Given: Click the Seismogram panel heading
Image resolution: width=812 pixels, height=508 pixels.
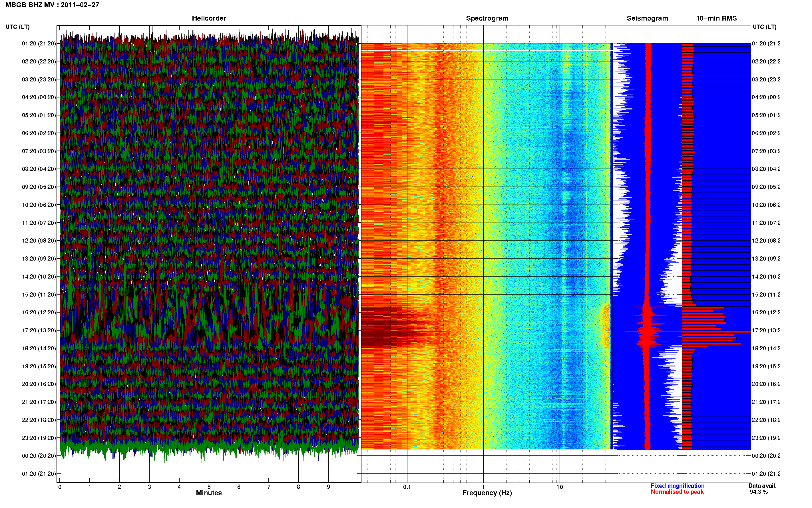Looking at the screenshot, I should 647,18.
